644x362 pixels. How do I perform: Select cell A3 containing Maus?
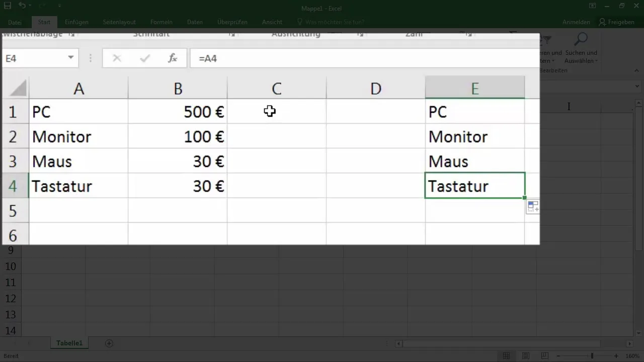click(x=78, y=161)
